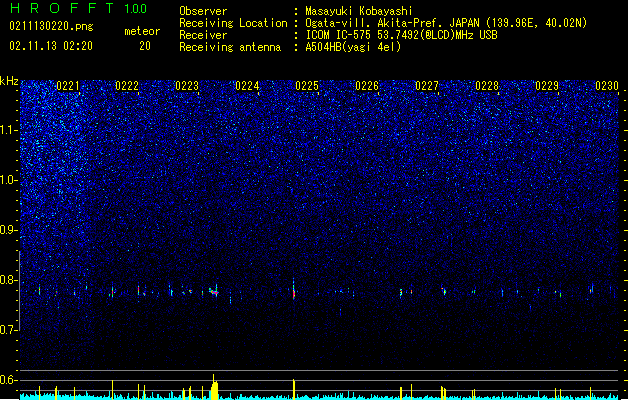
Task: Click the Receiving Location label
Action: (233, 23)
